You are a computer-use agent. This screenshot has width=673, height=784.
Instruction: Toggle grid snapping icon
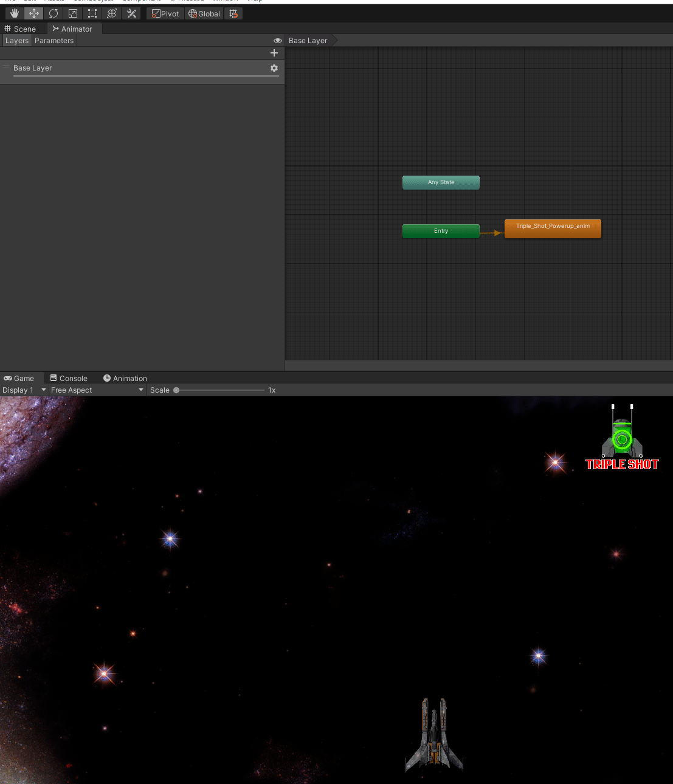233,13
